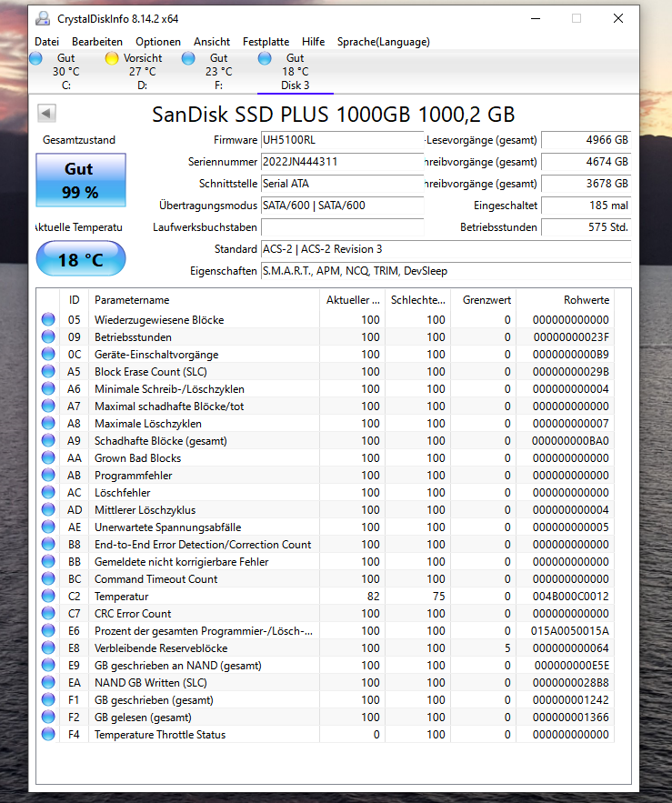Open the Bearbeiten menu
Image resolution: width=672 pixels, height=803 pixels.
pos(97,42)
